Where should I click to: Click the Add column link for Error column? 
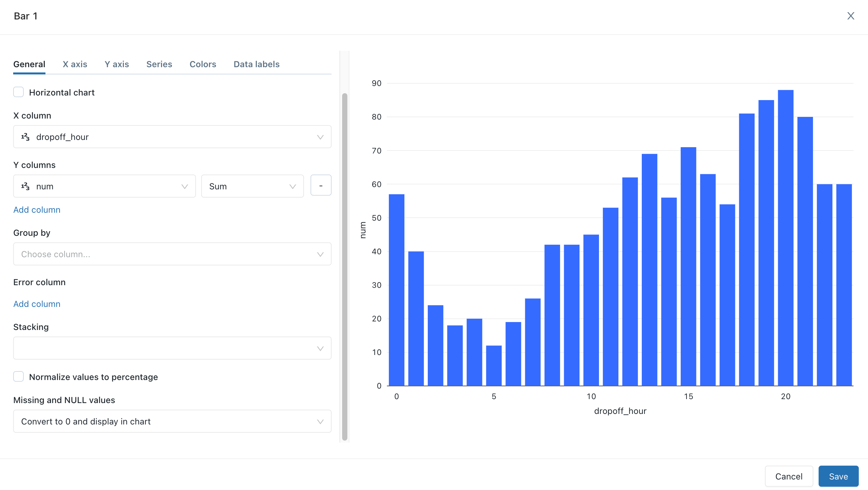[37, 304]
